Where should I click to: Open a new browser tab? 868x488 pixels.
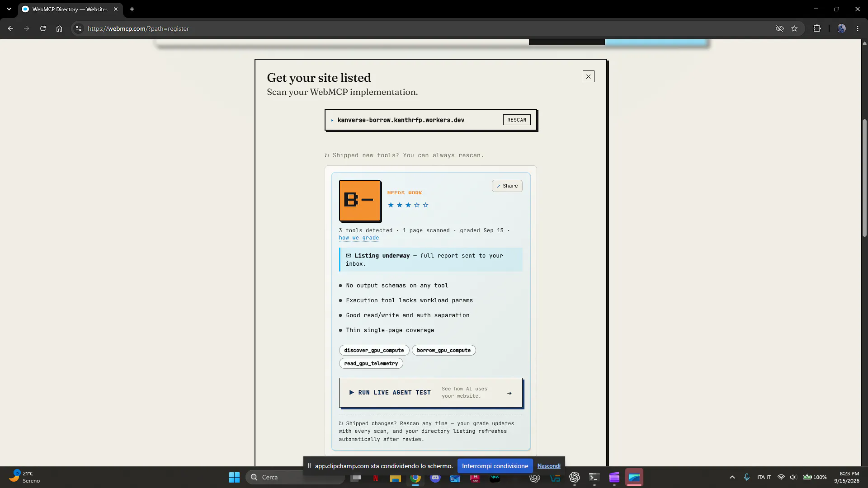click(132, 9)
